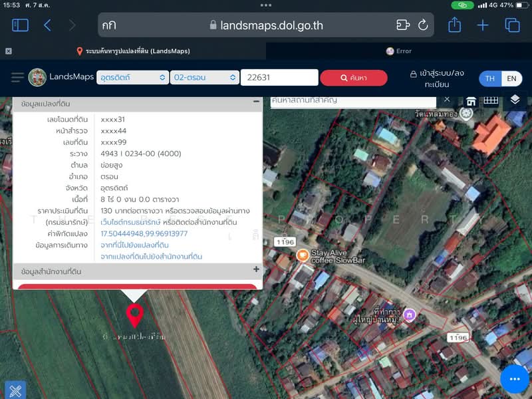The height and width of the screenshot is (399, 532).
Task: Go back to the previous page
Action: [47, 25]
